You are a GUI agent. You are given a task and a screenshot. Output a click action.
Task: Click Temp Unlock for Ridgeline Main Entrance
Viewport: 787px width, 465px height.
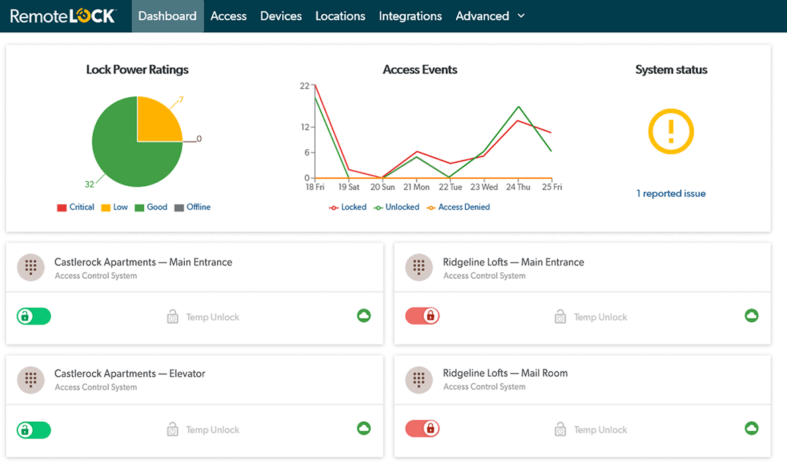(600, 317)
